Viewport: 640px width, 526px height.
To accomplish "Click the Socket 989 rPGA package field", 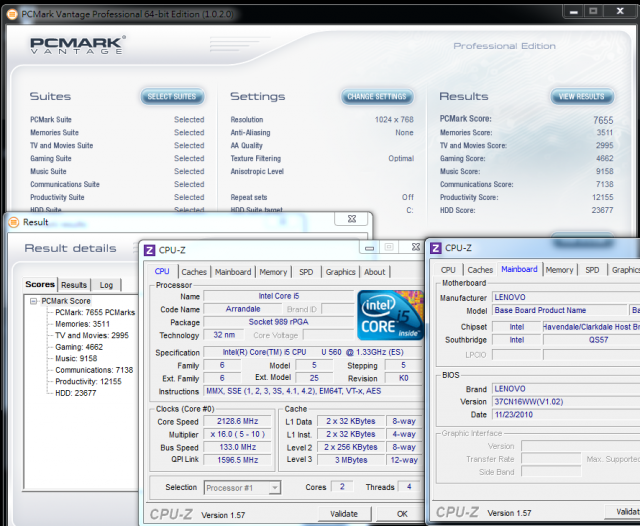I will pyautogui.click(x=279, y=322).
